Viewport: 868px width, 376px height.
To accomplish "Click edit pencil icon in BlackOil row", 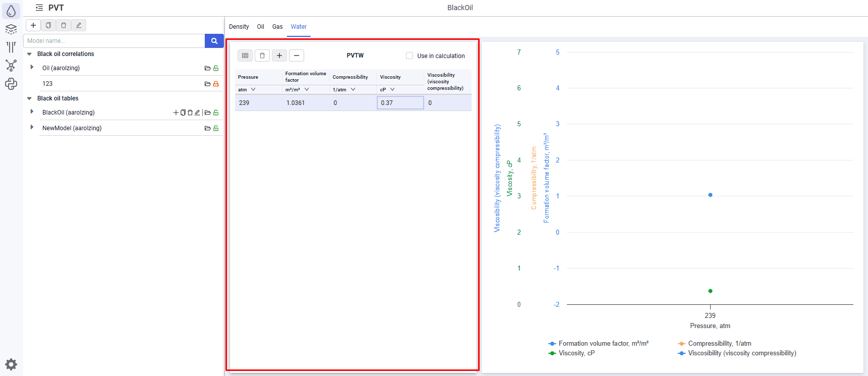I will coord(197,113).
